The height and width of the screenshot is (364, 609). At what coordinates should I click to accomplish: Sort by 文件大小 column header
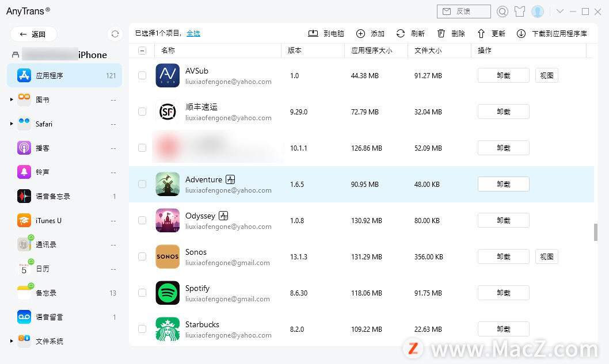tap(439, 51)
